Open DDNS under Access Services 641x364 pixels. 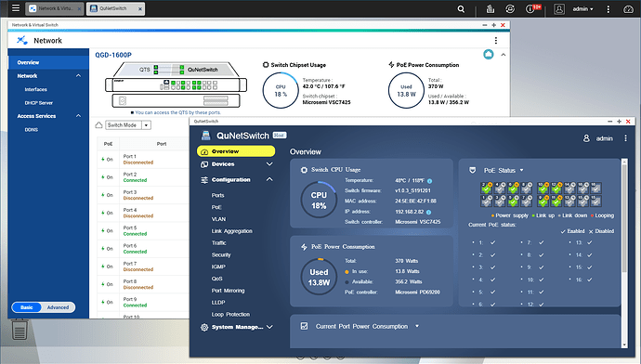point(31,129)
